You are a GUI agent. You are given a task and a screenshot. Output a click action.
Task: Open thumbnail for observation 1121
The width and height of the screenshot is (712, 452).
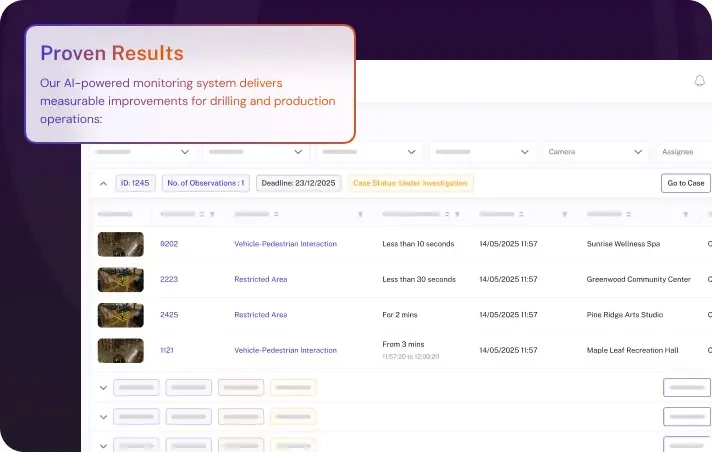click(x=121, y=350)
